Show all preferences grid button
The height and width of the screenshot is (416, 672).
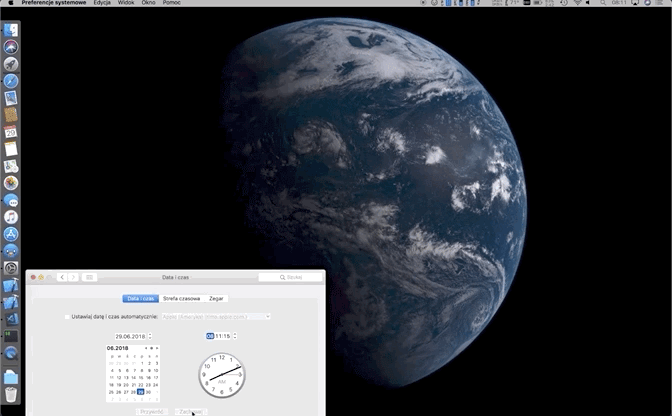coord(90,277)
